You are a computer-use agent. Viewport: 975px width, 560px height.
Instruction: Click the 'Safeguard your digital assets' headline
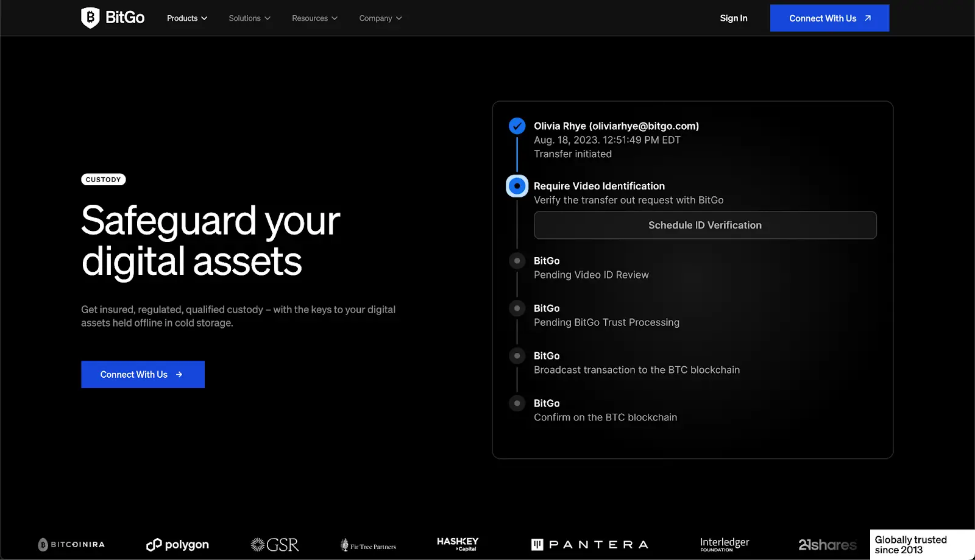tap(211, 241)
